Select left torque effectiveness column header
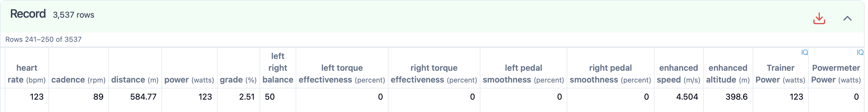Viewport: 868px width, 112px height. [342, 74]
